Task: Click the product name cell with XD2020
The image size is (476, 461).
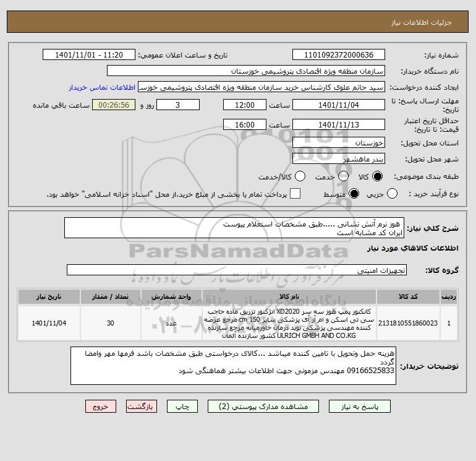Action: (289, 323)
